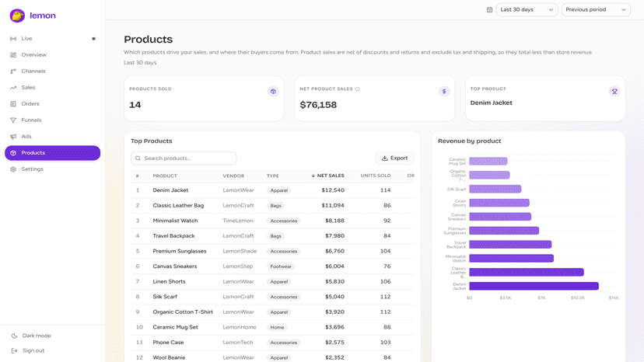The height and width of the screenshot is (362, 644).
Task: Click Travel Backpack product row
Action: tap(272, 236)
